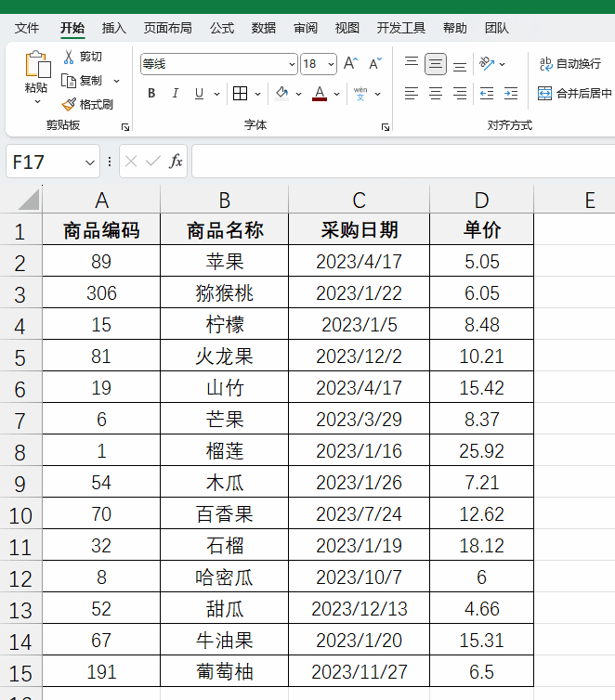Switch to the Page Layout (页面布局) tab

coord(167,28)
